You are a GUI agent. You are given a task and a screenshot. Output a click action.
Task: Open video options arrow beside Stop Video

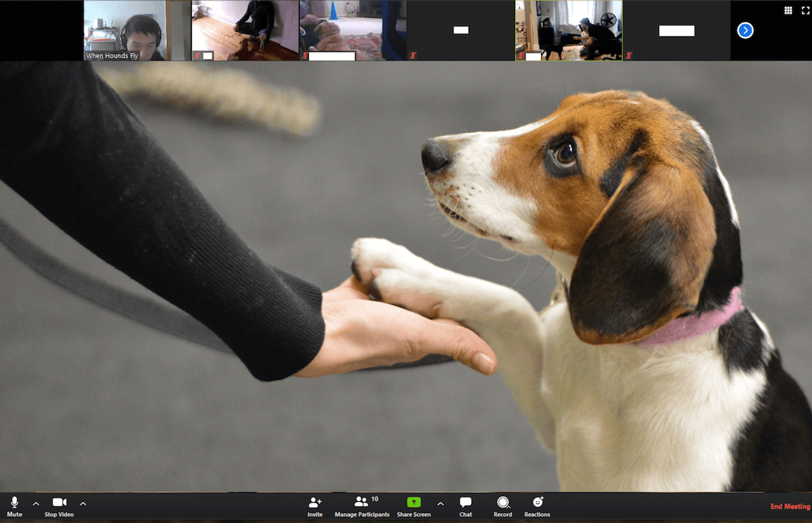pos(83,504)
